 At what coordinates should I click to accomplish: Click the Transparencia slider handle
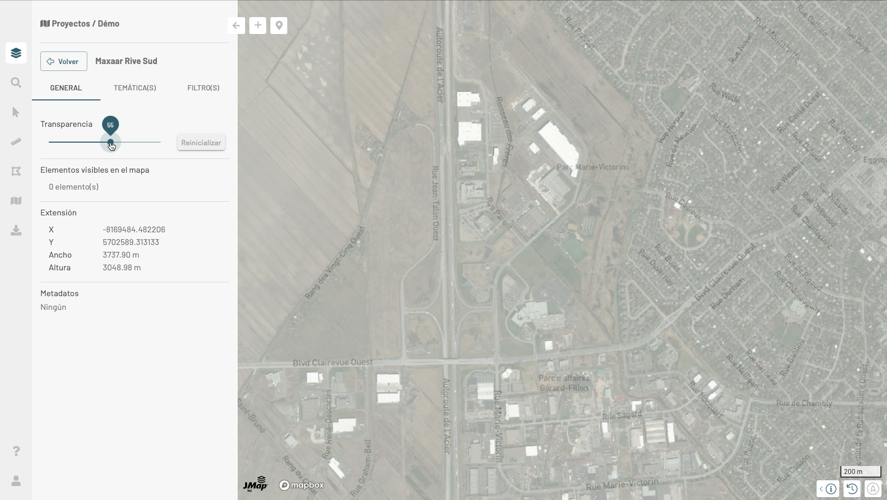click(110, 142)
